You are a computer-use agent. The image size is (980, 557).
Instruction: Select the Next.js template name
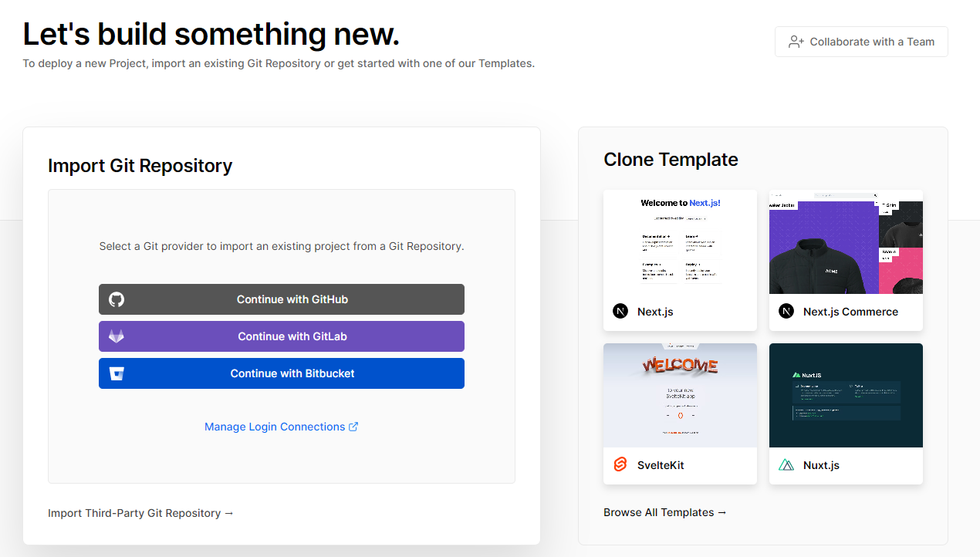pos(655,312)
